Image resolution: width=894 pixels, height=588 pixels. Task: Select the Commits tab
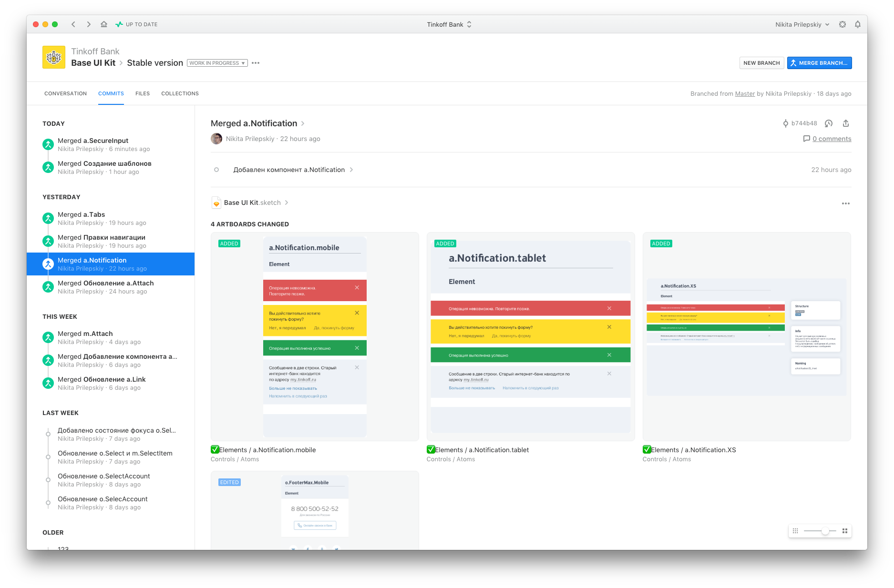coord(111,93)
